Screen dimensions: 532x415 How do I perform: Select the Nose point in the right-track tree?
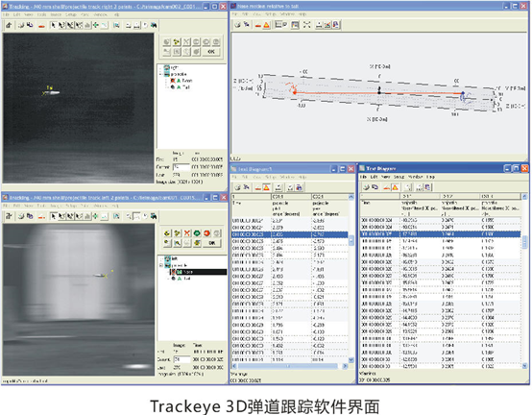tap(186, 81)
